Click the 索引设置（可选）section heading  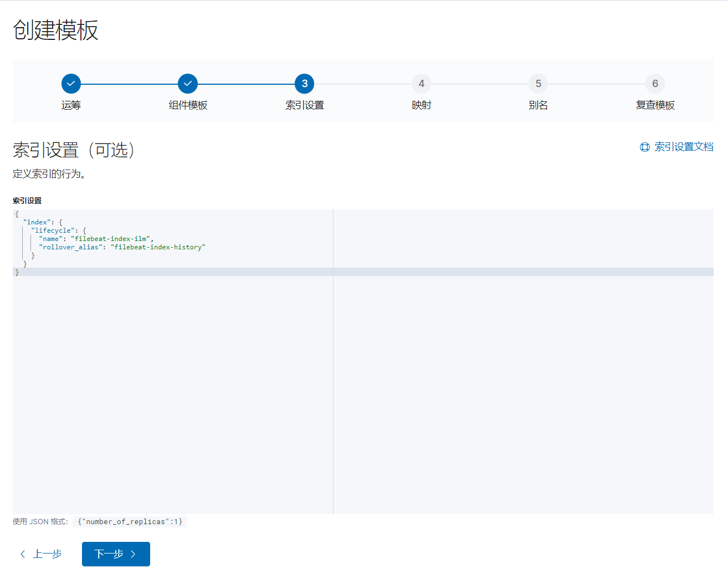click(x=75, y=150)
